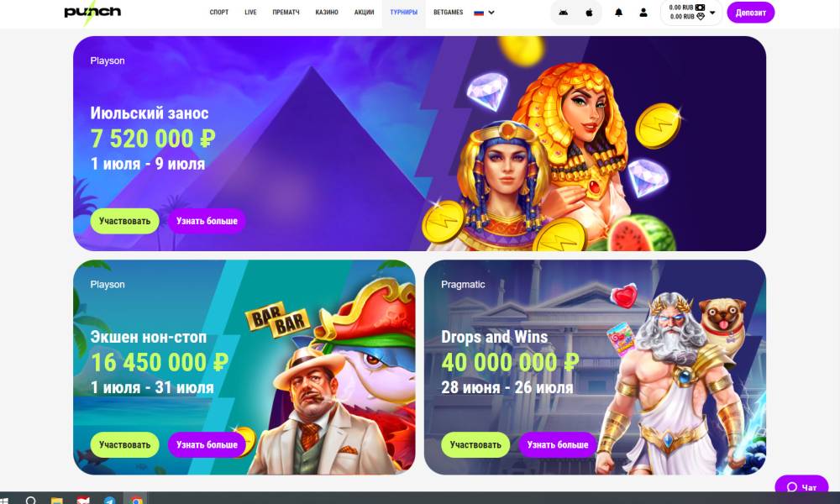Learn more about Экшен нон-стоп tournament
Screen dimensions: 840x504
tap(207, 444)
